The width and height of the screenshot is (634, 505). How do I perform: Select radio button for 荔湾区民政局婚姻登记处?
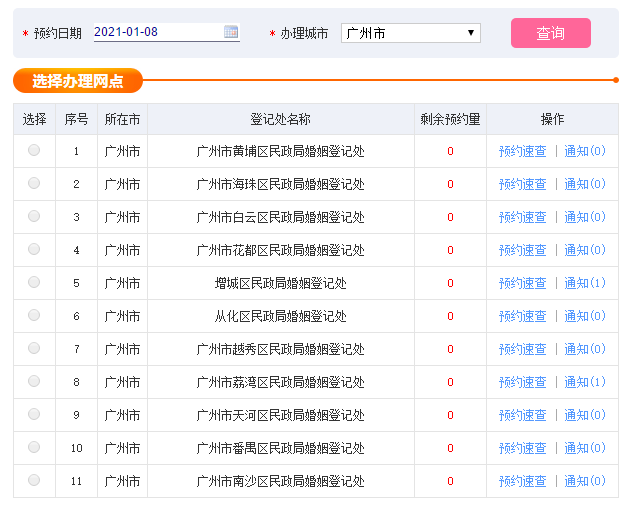[x=34, y=381]
